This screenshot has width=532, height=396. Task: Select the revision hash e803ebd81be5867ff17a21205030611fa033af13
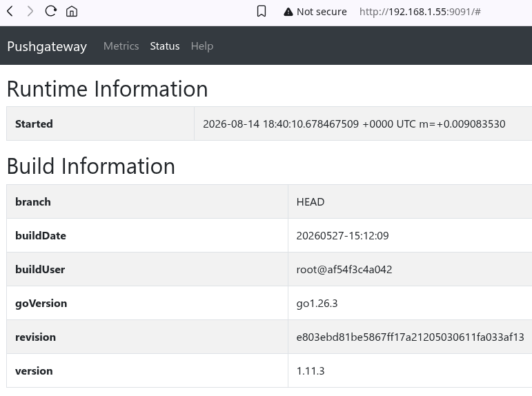click(x=410, y=337)
